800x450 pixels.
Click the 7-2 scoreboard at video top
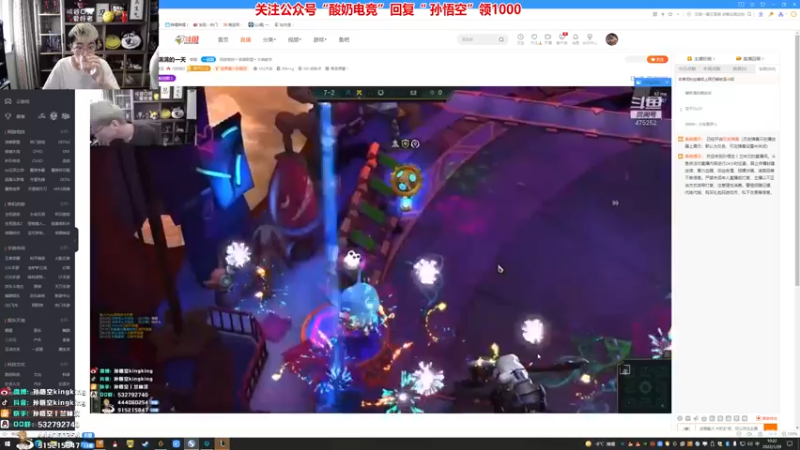coord(329,93)
